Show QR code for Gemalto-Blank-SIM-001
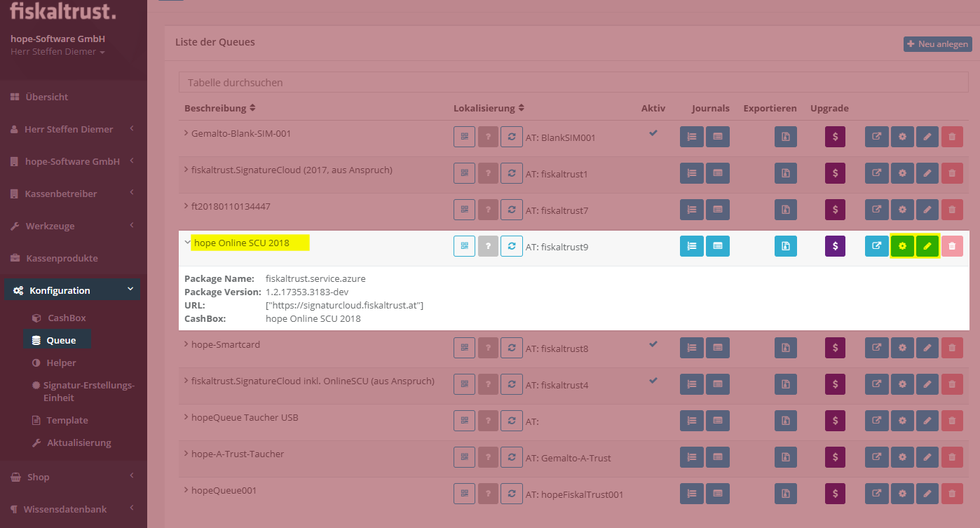The image size is (980, 528). pos(464,137)
